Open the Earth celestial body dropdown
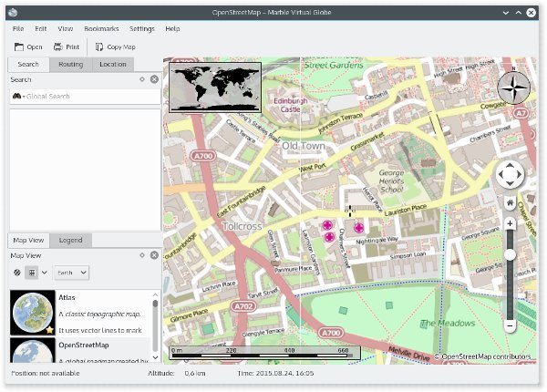Image resolution: width=547 pixels, height=392 pixels. 71,273
